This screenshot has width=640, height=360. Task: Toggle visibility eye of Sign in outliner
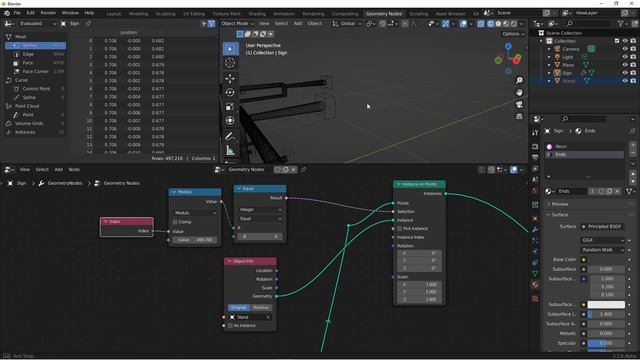click(x=625, y=73)
